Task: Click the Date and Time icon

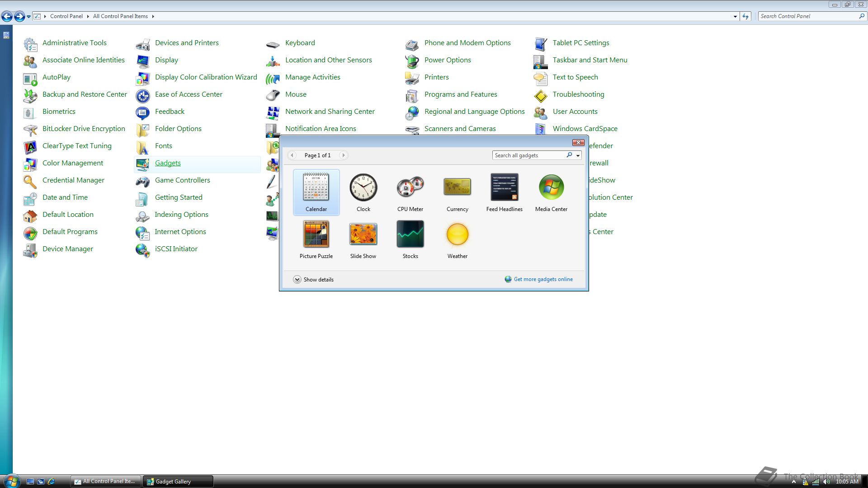Action: (x=30, y=198)
